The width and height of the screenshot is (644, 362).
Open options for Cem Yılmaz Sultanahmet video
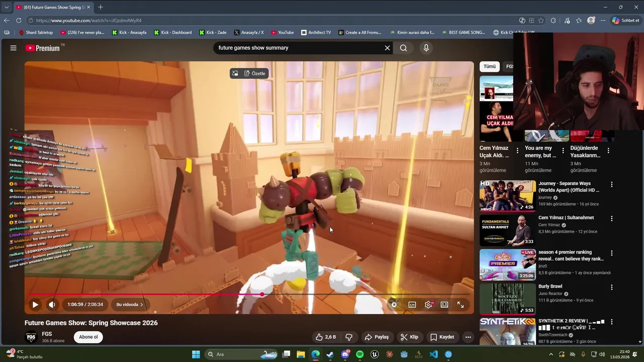[x=612, y=219]
